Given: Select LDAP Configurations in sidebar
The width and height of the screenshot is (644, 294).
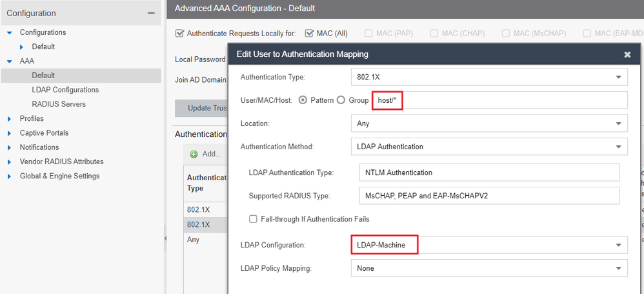Looking at the screenshot, I should pos(65,90).
